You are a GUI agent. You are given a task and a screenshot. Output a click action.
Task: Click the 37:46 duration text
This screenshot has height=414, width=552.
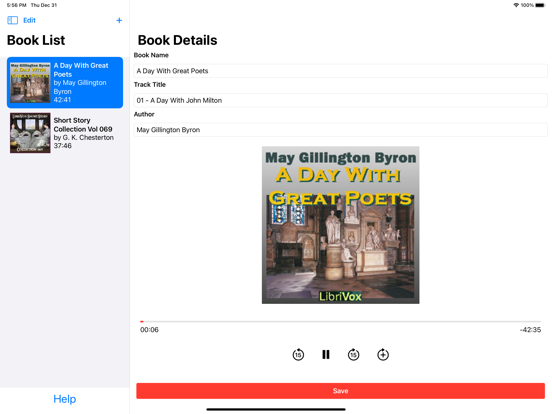(x=63, y=146)
